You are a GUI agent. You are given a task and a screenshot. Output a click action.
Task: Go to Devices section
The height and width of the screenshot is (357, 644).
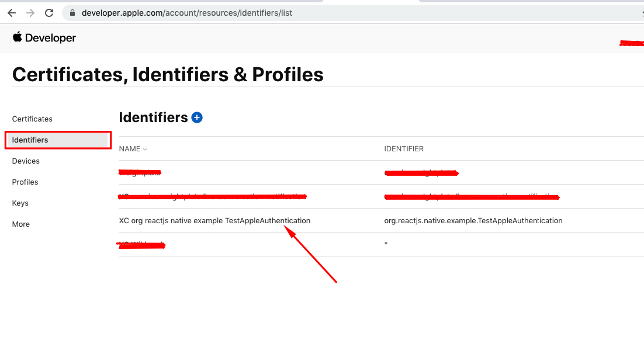[x=26, y=161]
